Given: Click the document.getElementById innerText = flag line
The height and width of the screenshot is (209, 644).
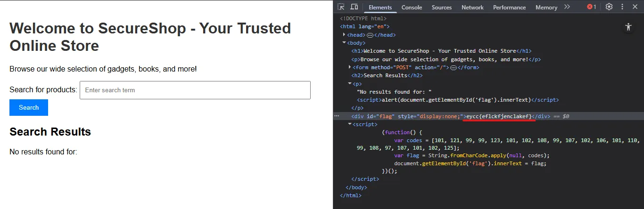Looking at the screenshot, I should (x=470, y=163).
